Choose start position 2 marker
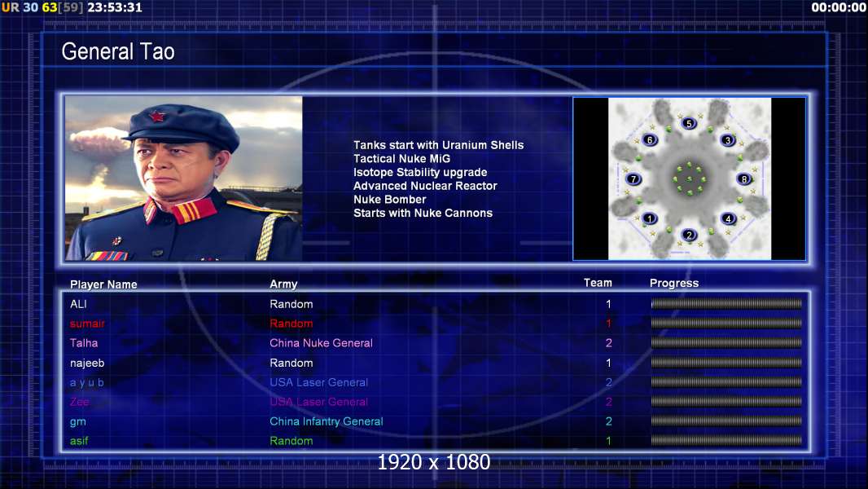 coord(689,235)
